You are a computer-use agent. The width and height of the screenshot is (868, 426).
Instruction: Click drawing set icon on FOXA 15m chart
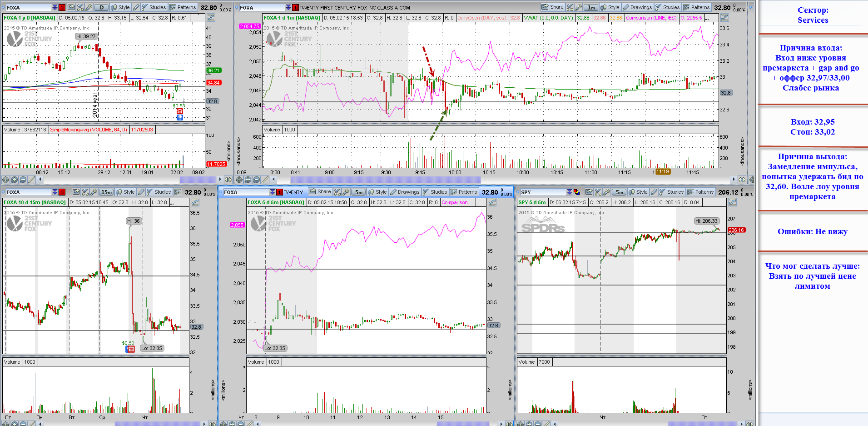[x=195, y=202]
